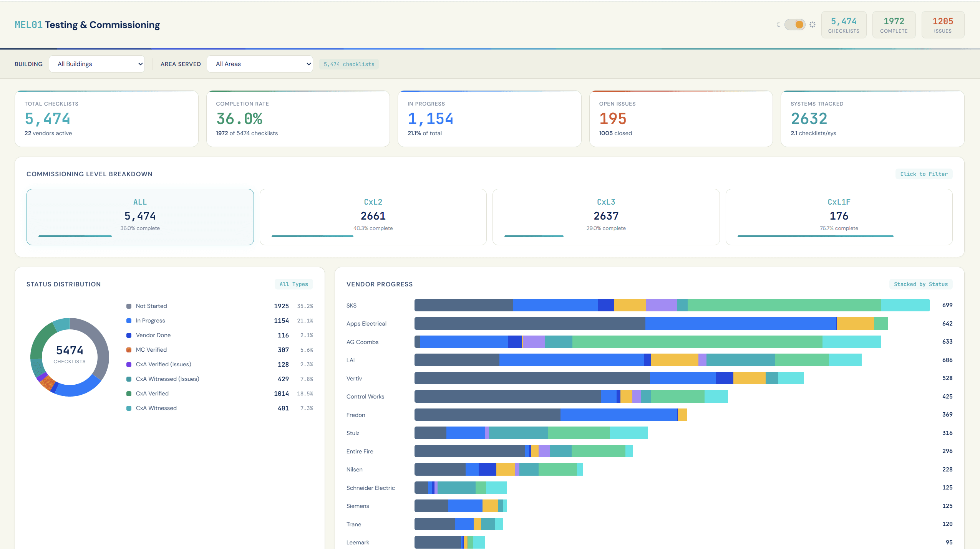Image resolution: width=980 pixels, height=549 pixels.
Task: Click the CxA Witnessed teal legend swatch
Action: pyautogui.click(x=129, y=408)
